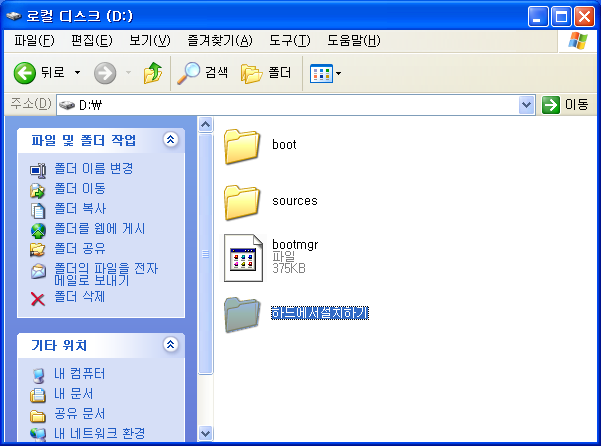Screen dimensions: 601x446
Task: Click the boot folder name
Action: [x=284, y=145]
